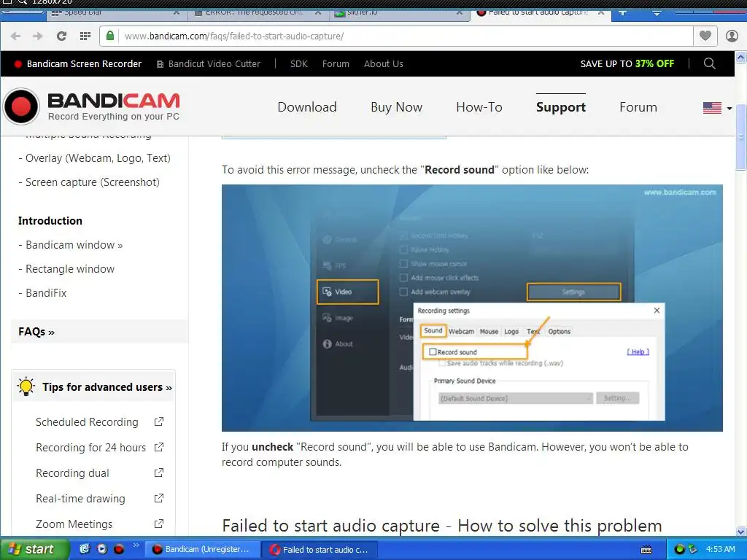This screenshot has width=747, height=560.
Task: Click the SAVE UP TO 37% OFF promo
Action: pos(627,64)
